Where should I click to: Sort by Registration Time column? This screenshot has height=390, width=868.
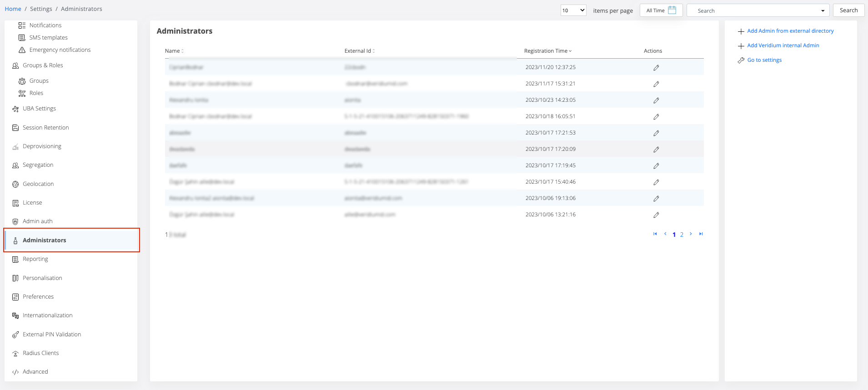(547, 51)
